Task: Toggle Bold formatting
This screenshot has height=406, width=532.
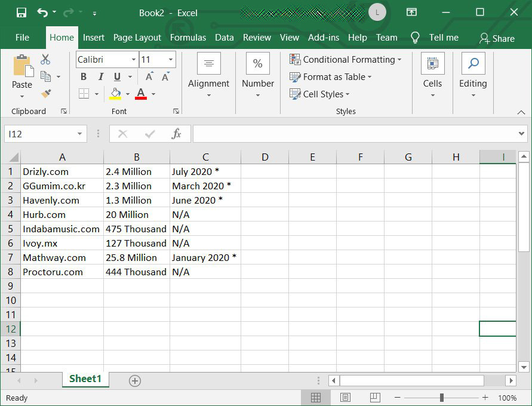Action: click(84, 76)
